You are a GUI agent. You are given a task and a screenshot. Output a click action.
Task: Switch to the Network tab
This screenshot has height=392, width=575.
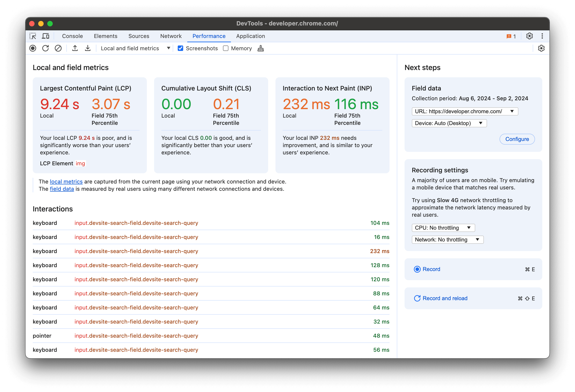[171, 36]
